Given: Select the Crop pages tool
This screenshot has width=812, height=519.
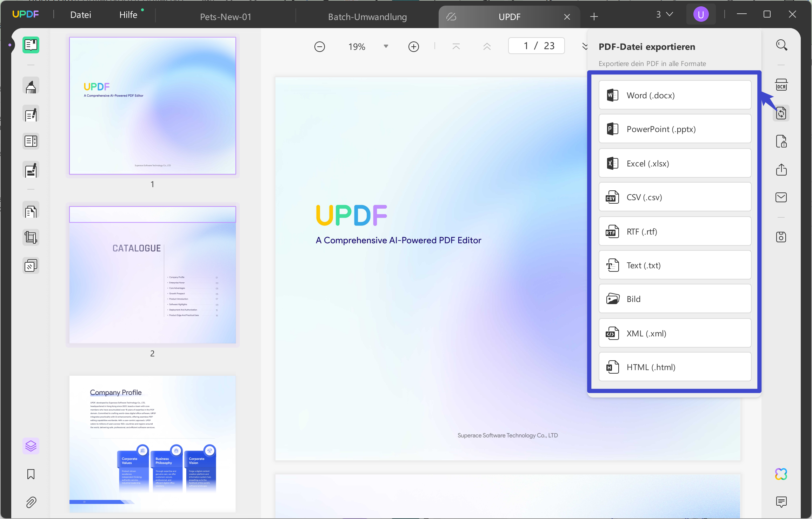Looking at the screenshot, I should (x=31, y=238).
